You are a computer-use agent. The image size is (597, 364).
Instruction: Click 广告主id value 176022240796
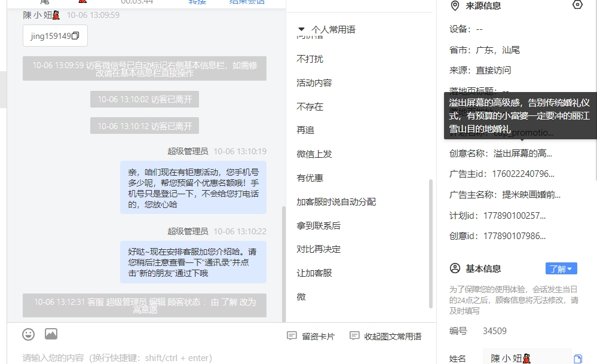pyautogui.click(x=523, y=174)
